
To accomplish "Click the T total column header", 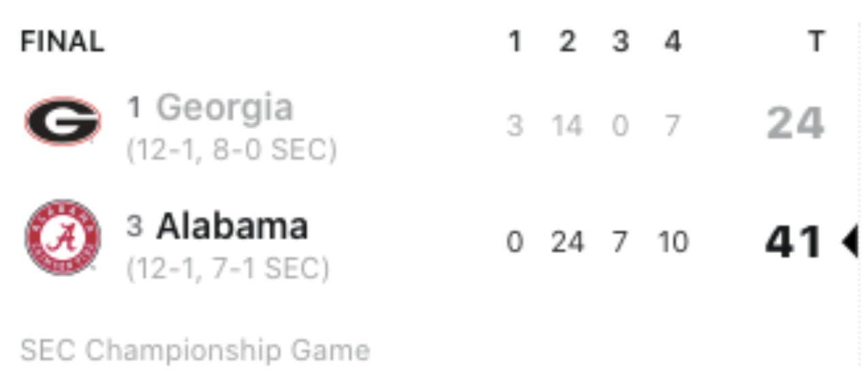I will [815, 42].
